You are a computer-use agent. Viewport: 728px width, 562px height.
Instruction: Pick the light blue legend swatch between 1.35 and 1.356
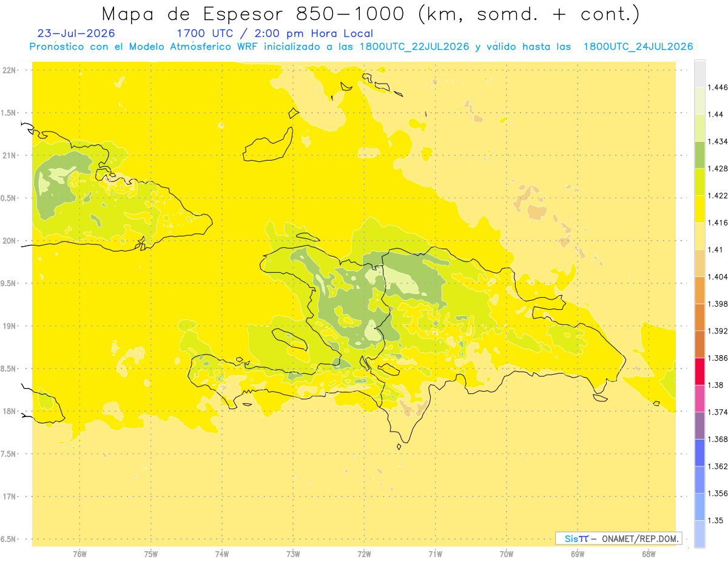699,507
